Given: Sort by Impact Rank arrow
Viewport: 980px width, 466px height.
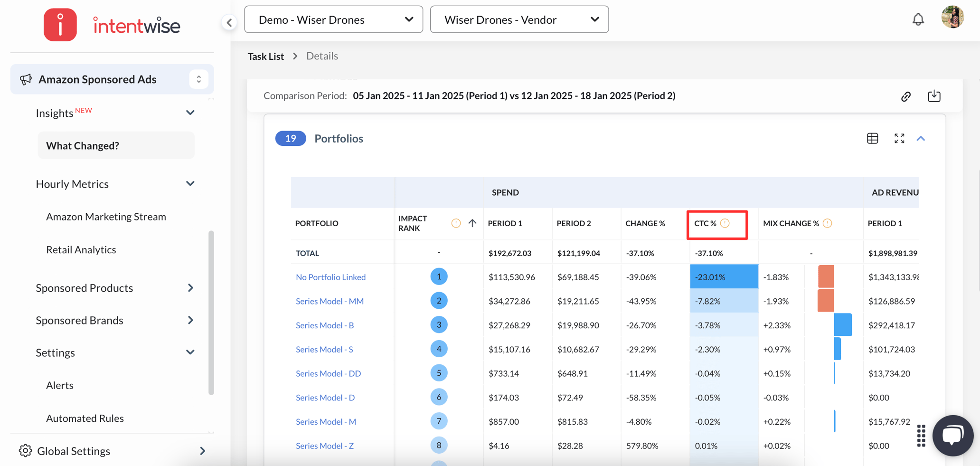Looking at the screenshot, I should (472, 223).
